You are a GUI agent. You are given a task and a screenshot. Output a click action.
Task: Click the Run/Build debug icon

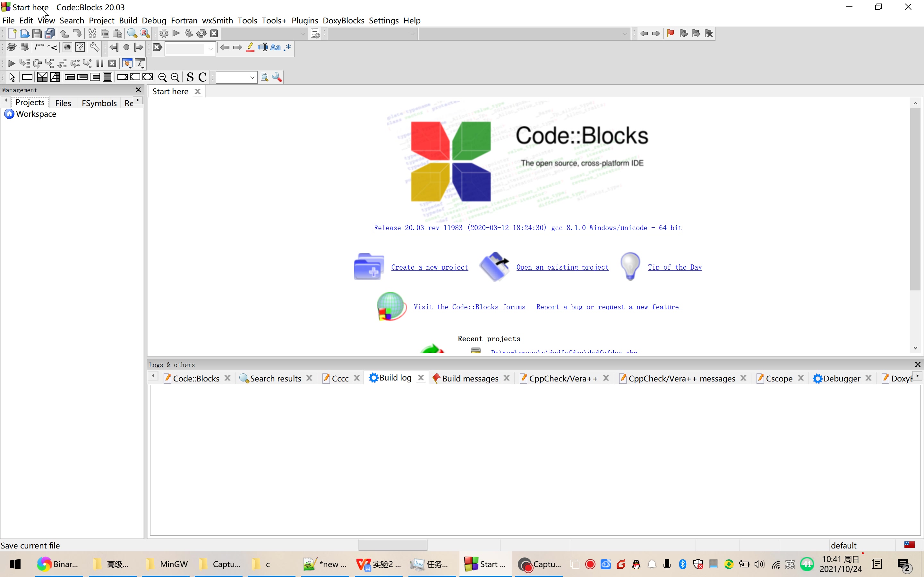[11, 63]
